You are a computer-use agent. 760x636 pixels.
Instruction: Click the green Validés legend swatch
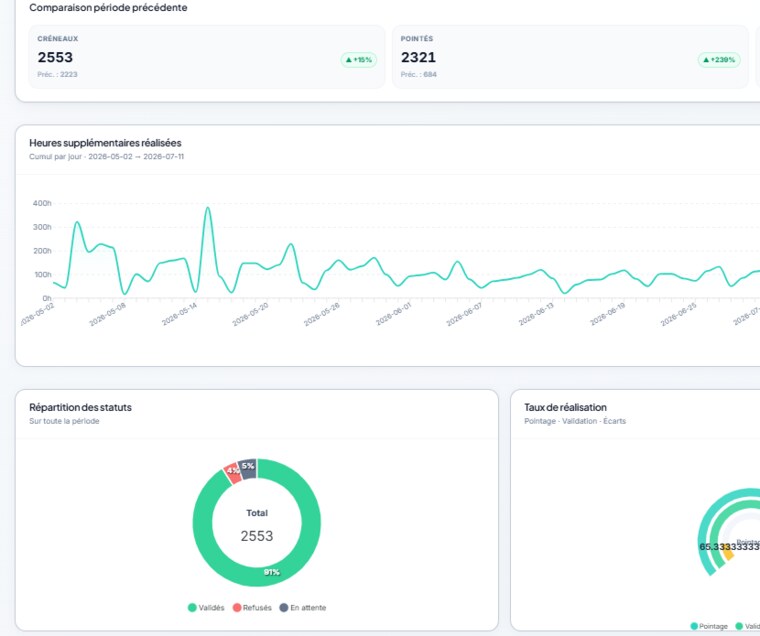(192, 607)
